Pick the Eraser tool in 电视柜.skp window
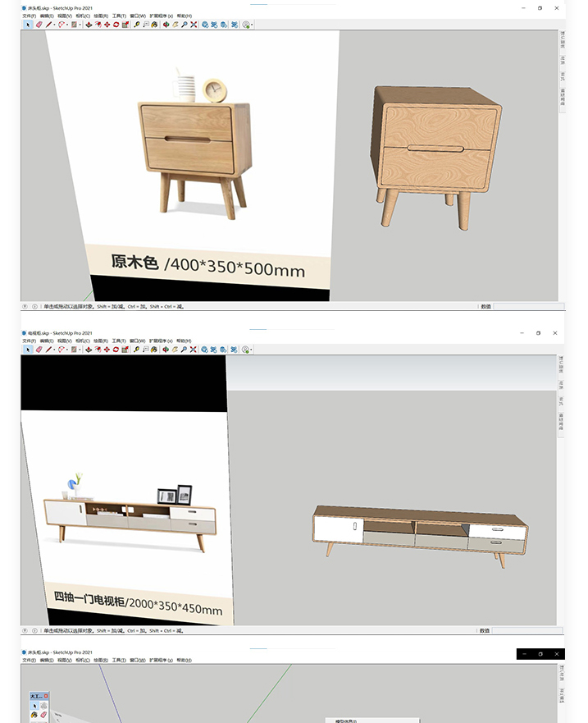The image size is (588, 723). (39, 350)
